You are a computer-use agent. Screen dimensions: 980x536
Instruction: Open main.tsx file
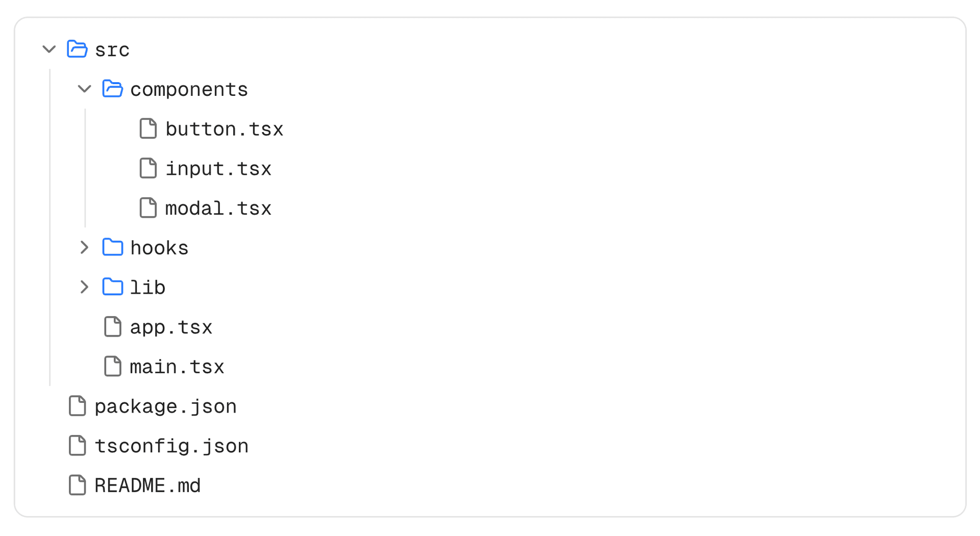coord(177,367)
